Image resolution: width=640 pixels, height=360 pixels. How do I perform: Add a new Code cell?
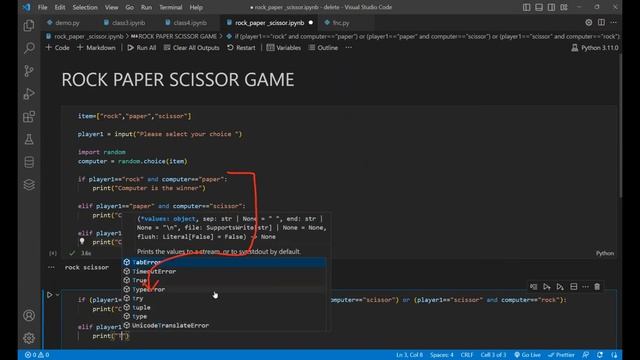click(x=58, y=48)
